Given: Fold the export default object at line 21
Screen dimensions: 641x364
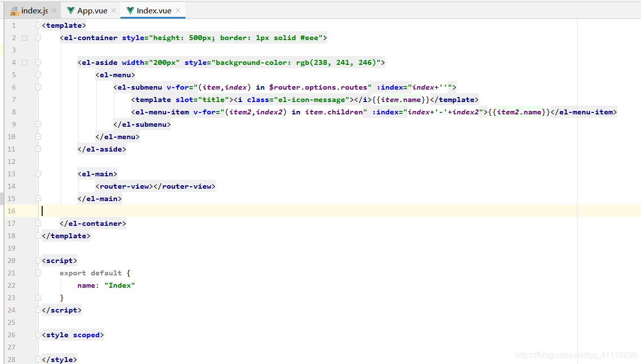Looking at the screenshot, I should [38, 273].
